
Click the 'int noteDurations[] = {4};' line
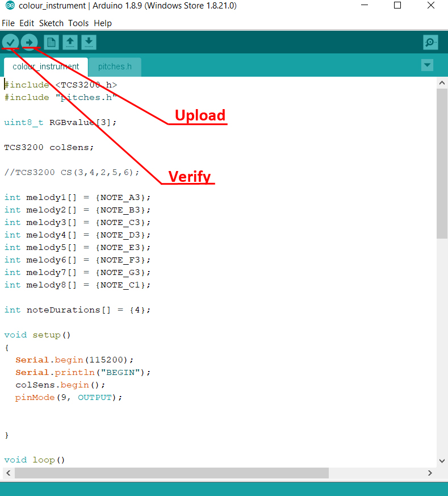click(x=77, y=310)
